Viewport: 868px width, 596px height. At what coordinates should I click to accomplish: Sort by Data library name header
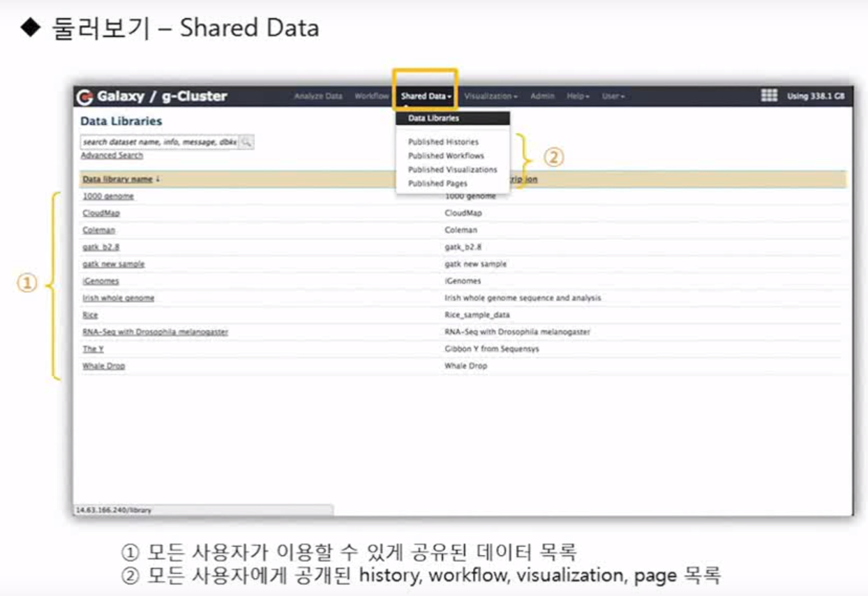(117, 179)
